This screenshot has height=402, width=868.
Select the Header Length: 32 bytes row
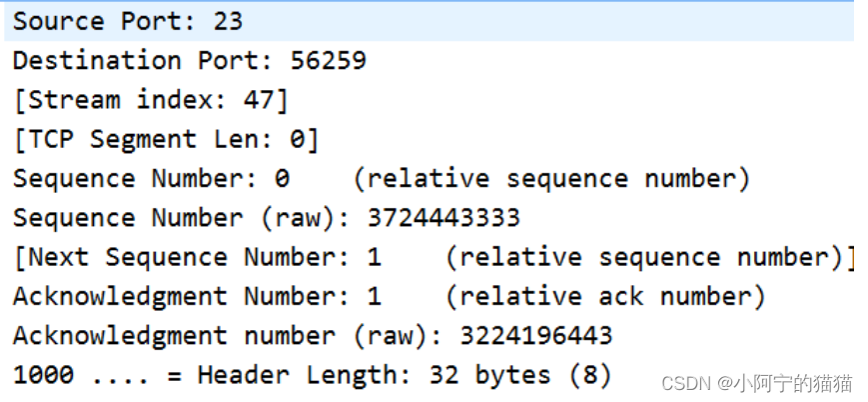coord(430,375)
